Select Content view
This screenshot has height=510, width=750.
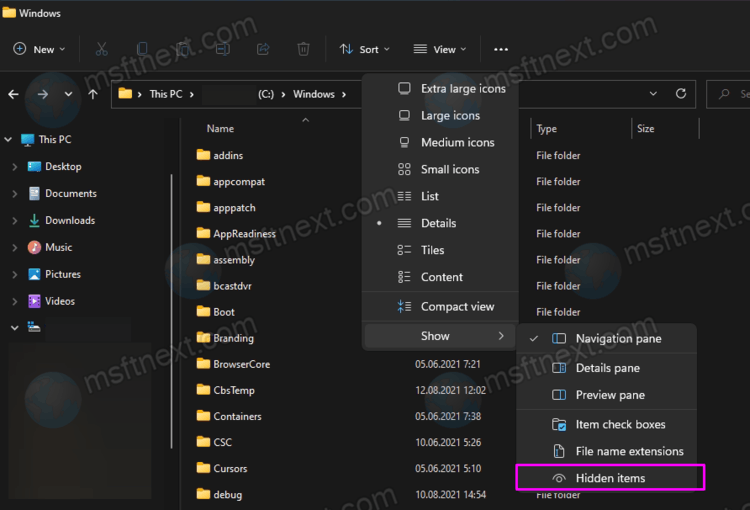pyautogui.click(x=440, y=277)
